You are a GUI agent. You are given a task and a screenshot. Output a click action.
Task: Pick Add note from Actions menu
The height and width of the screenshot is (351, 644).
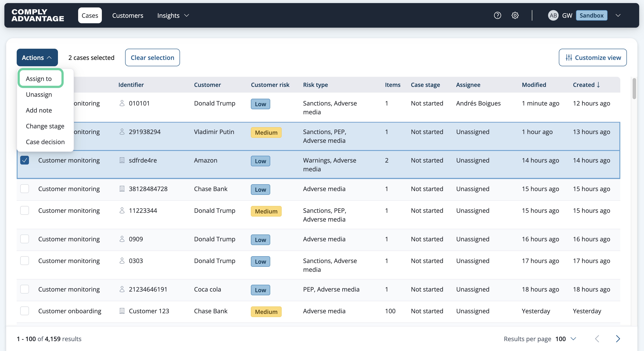[x=39, y=110]
